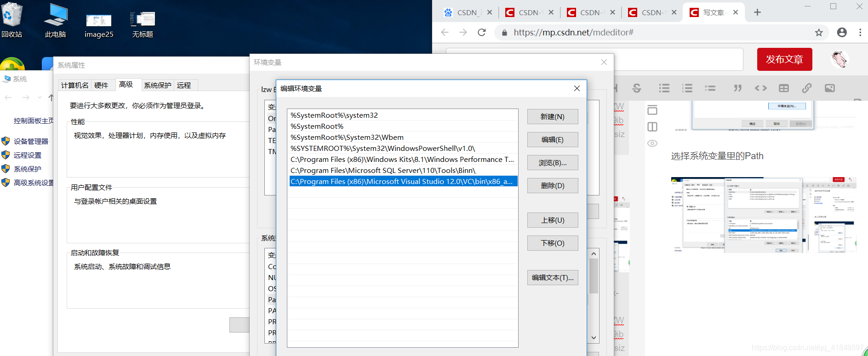
Task: Click the 浏览(B)... button
Action: (x=553, y=163)
